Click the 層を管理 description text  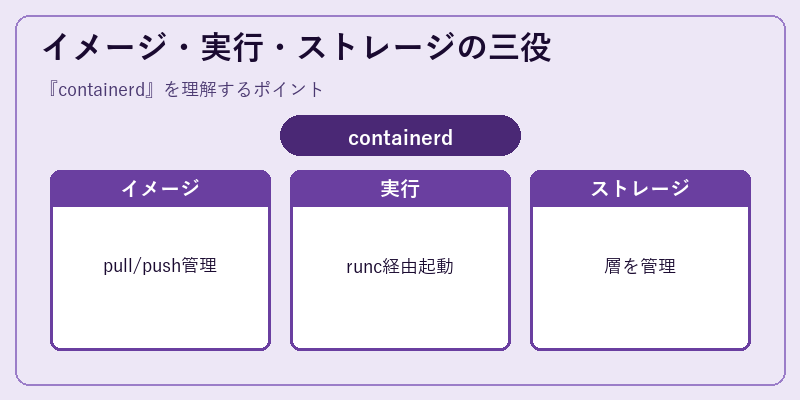tap(640, 266)
